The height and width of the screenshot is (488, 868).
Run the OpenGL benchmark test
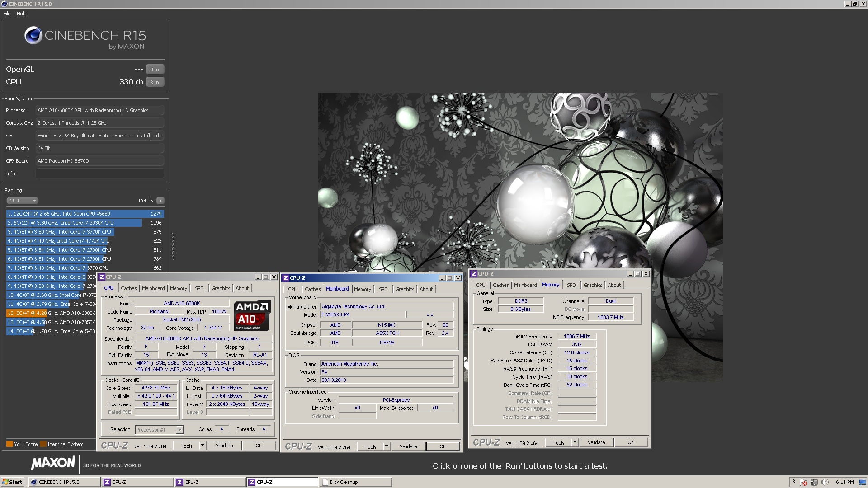(x=155, y=70)
